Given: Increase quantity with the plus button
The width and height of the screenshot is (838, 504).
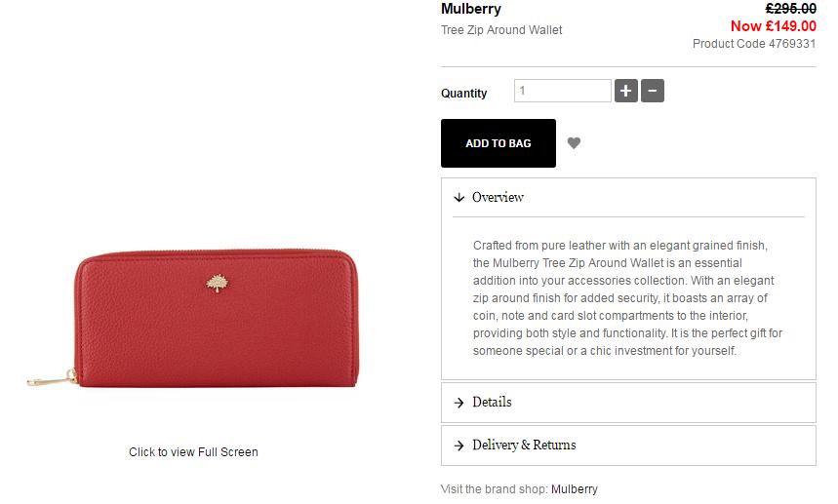Looking at the screenshot, I should point(626,92).
